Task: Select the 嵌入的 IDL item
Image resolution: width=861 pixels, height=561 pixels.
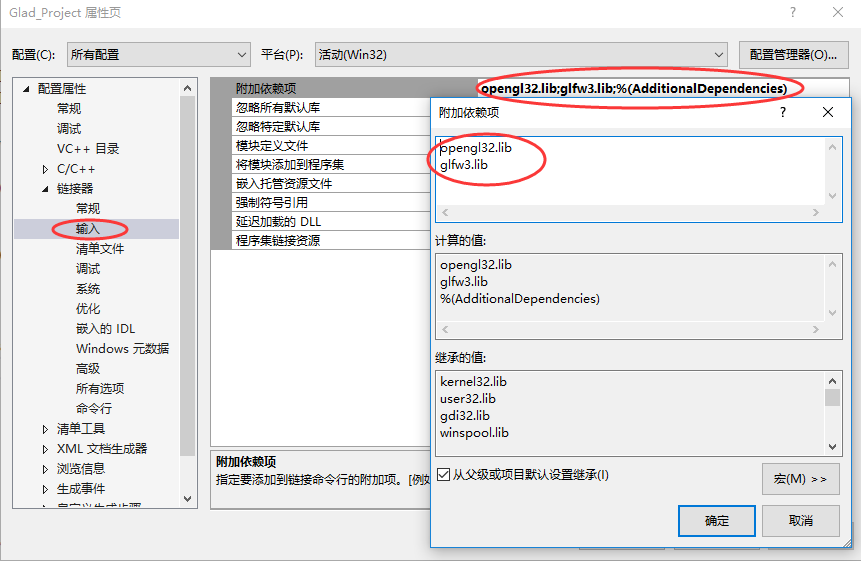Action: 105,329
